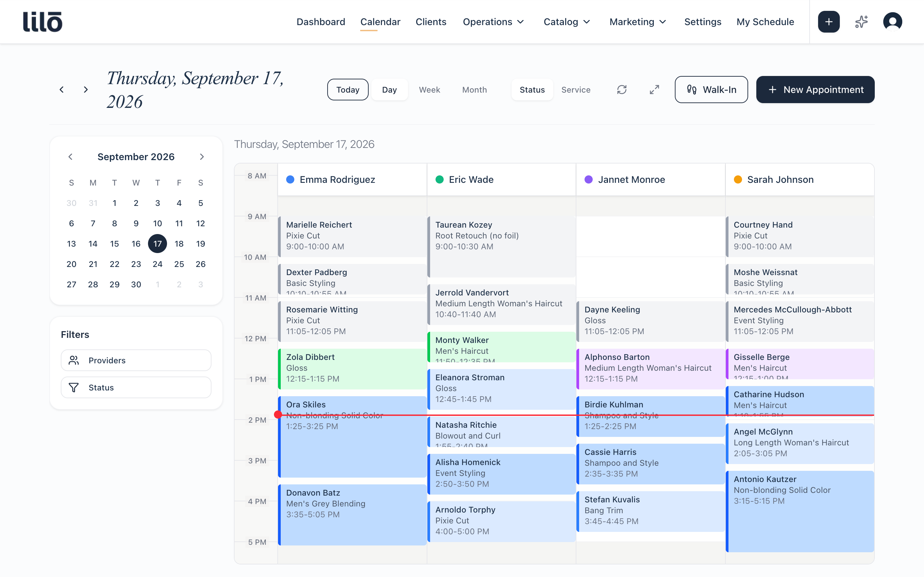Open Alphonso Barton appointment
Image resolution: width=924 pixels, height=577 pixels.
[650, 369]
